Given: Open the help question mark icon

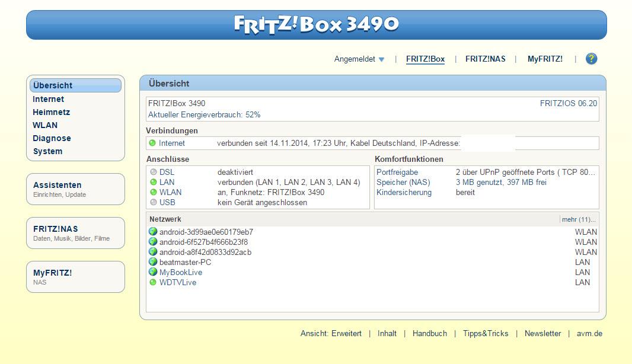Looking at the screenshot, I should click(x=591, y=59).
